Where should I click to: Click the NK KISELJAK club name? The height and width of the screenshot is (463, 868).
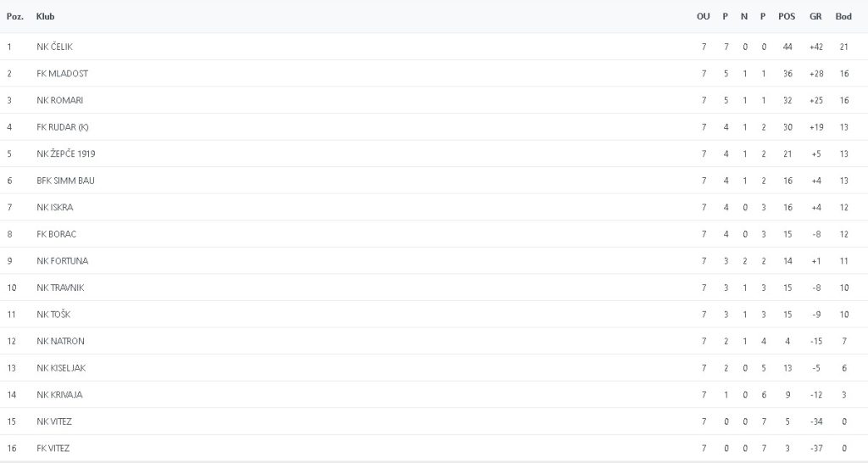[61, 368]
